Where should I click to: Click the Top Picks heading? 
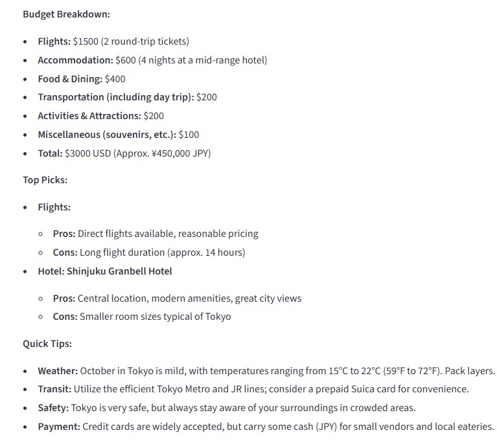[45, 180]
